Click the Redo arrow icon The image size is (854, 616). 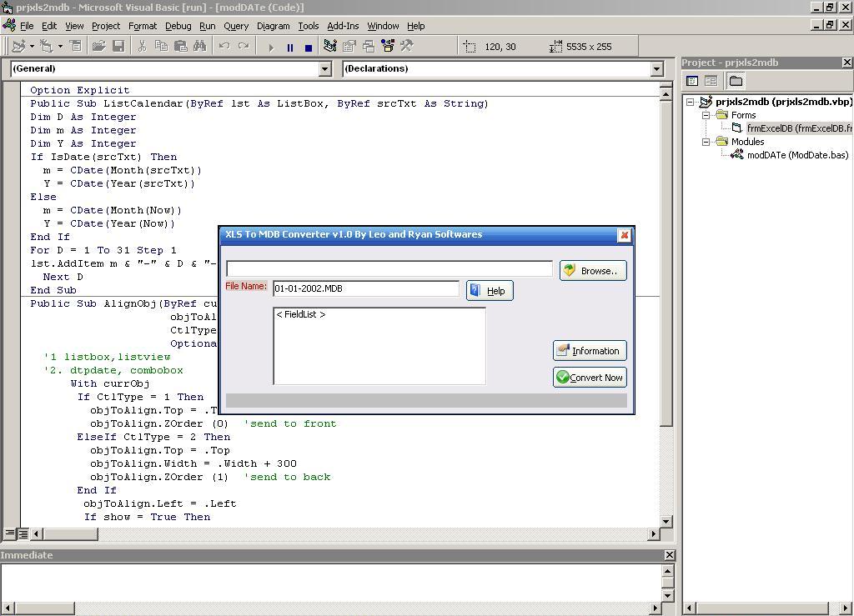[244, 46]
